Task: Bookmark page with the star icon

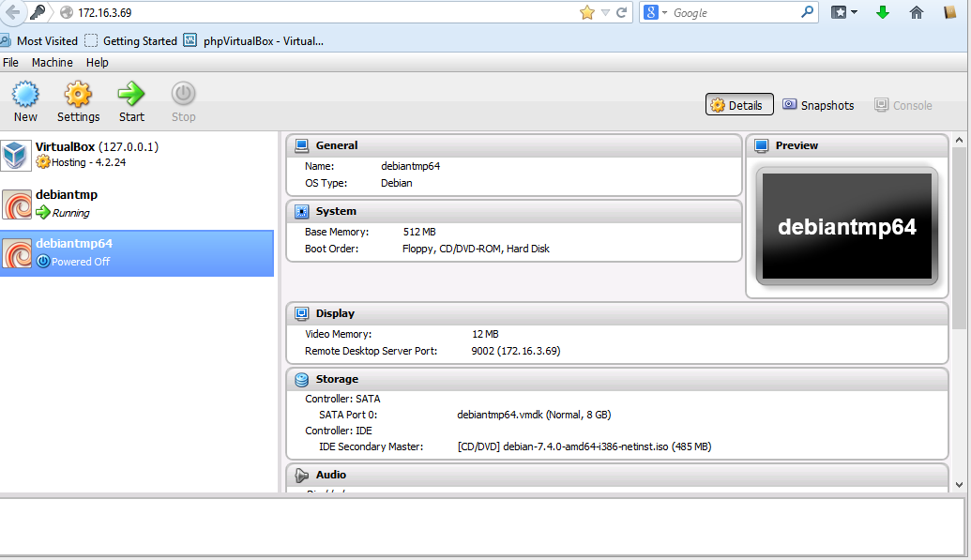Action: click(587, 12)
